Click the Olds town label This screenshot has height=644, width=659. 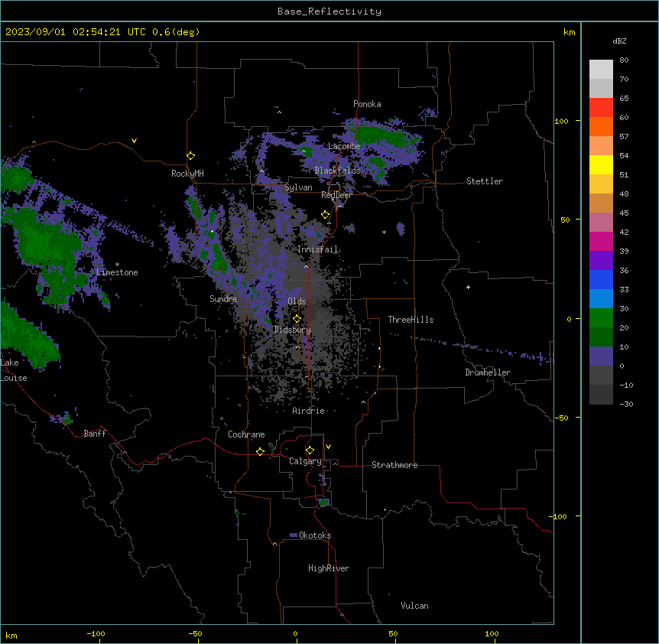coord(297,301)
